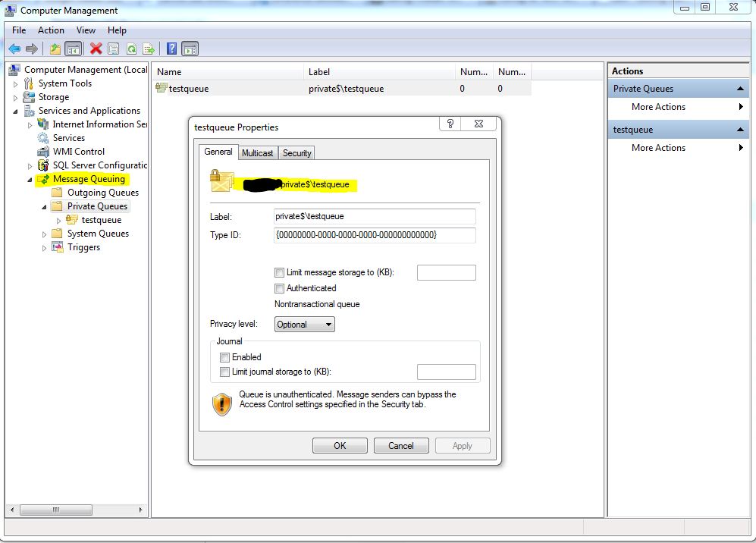This screenshot has height=543, width=756.
Task: Click the blue Help question mark icon
Action: (x=171, y=49)
